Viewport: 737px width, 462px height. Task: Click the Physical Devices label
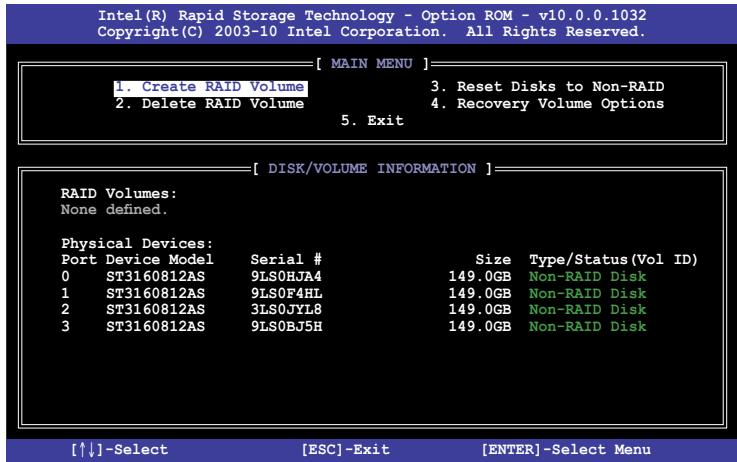click(137, 243)
